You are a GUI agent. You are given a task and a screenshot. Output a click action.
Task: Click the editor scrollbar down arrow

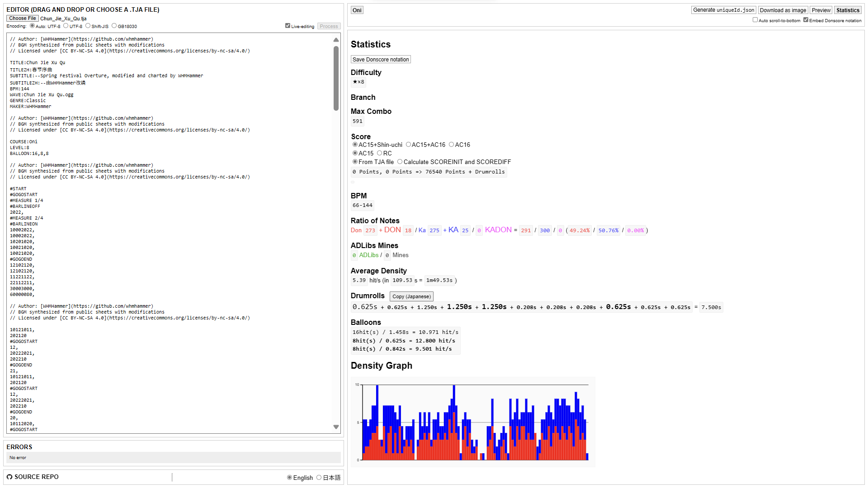pyautogui.click(x=336, y=427)
